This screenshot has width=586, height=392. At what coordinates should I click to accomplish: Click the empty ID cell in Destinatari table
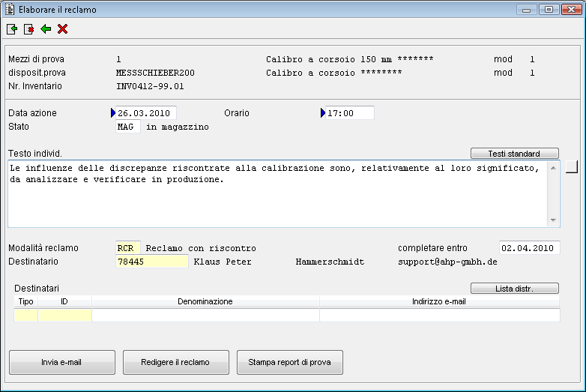pyautogui.click(x=64, y=316)
